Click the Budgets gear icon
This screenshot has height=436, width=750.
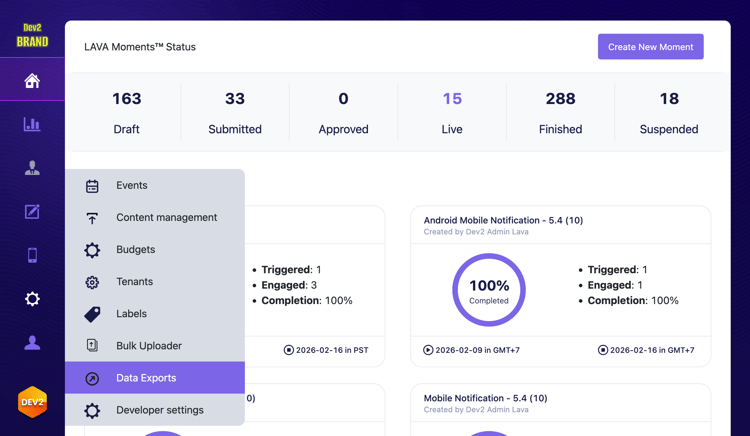pyautogui.click(x=92, y=250)
